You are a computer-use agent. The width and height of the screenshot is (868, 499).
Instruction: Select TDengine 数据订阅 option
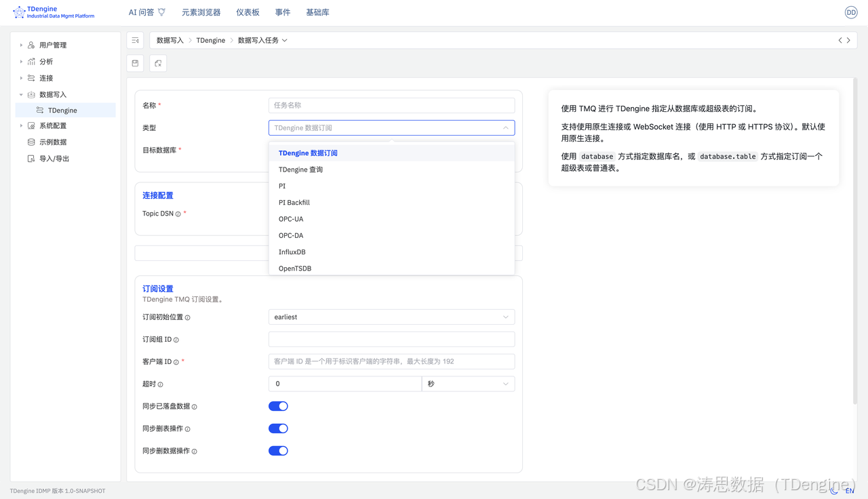tap(391, 153)
